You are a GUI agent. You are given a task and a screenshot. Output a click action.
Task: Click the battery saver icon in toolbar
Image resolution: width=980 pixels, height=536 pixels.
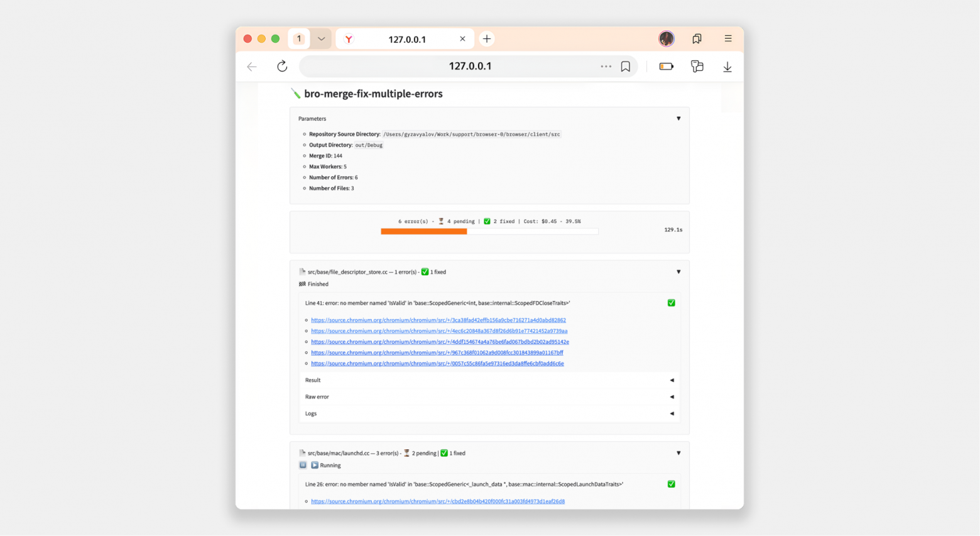coord(666,66)
